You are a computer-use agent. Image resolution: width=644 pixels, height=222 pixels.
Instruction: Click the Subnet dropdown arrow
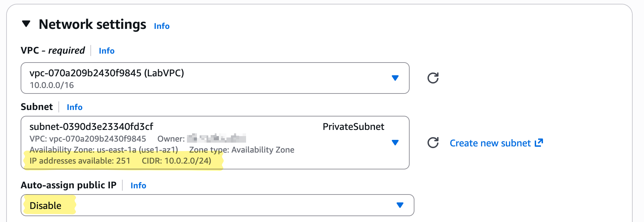coord(395,143)
